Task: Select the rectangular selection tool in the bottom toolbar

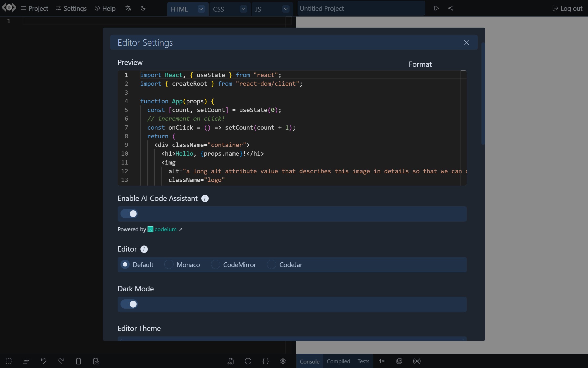Action: (9, 361)
